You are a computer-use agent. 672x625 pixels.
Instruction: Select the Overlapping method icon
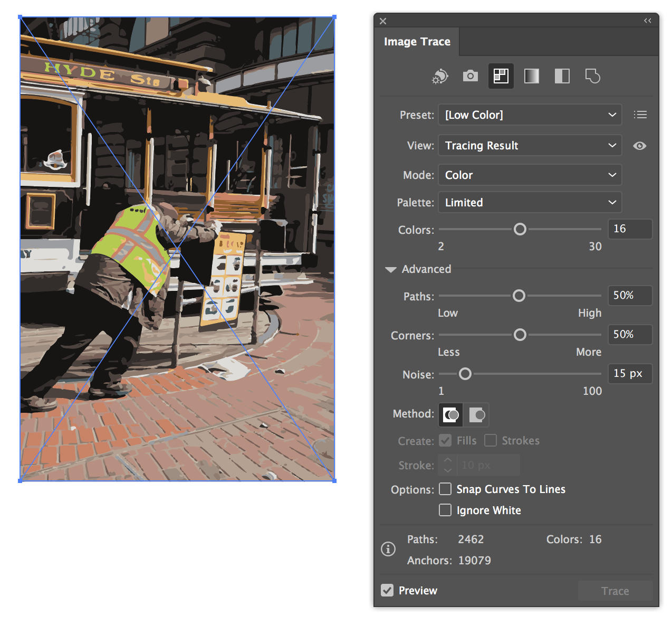coord(477,415)
